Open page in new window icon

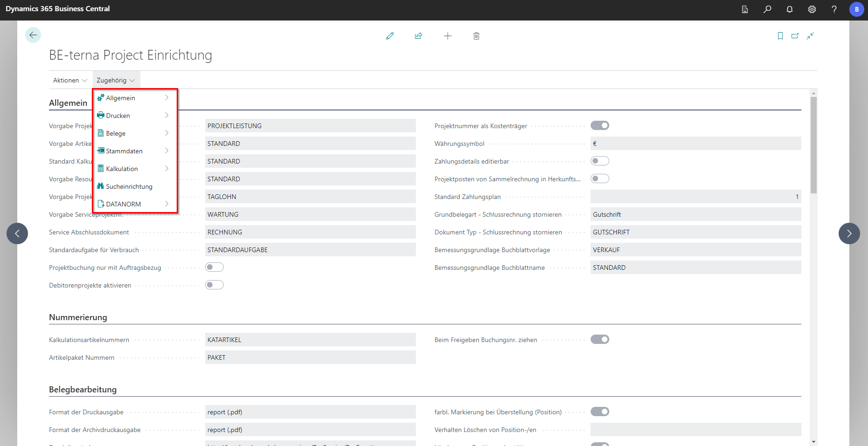point(795,36)
